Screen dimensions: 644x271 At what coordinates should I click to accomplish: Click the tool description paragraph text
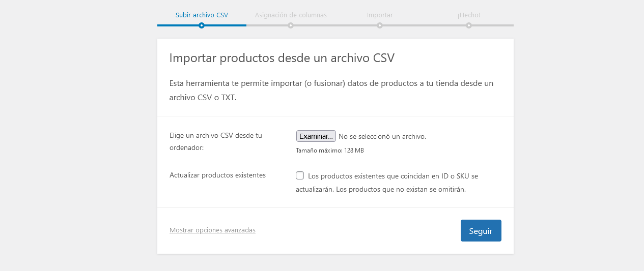(331, 90)
